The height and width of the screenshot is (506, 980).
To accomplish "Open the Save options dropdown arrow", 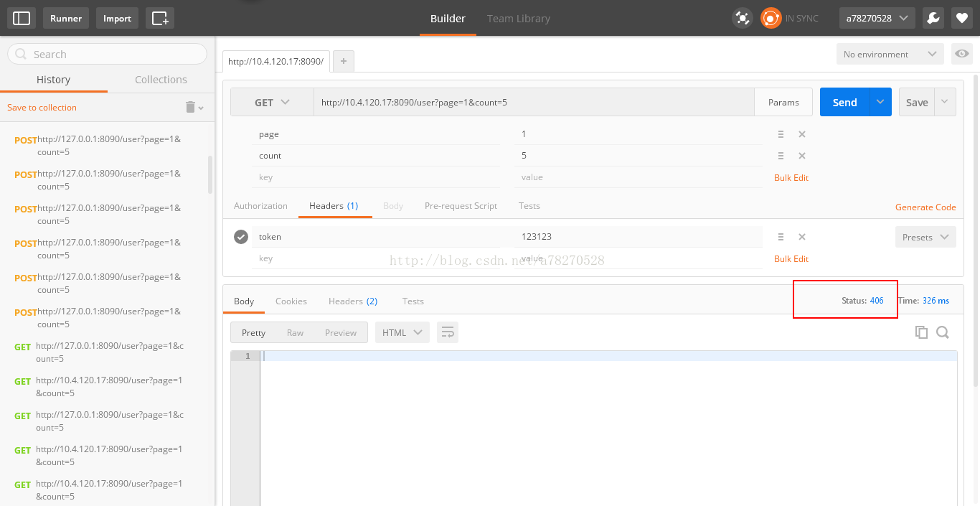I will point(945,103).
